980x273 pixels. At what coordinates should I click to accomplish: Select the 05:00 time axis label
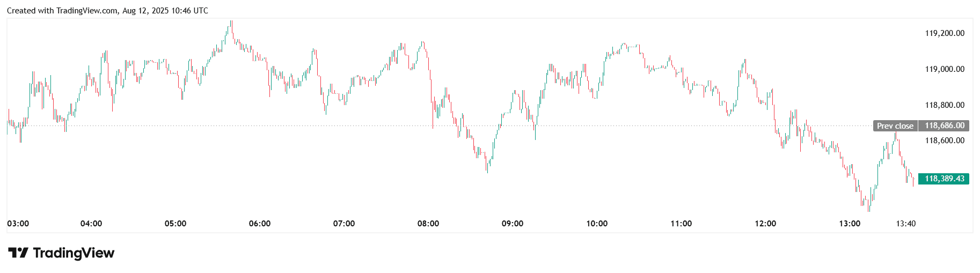click(x=175, y=224)
